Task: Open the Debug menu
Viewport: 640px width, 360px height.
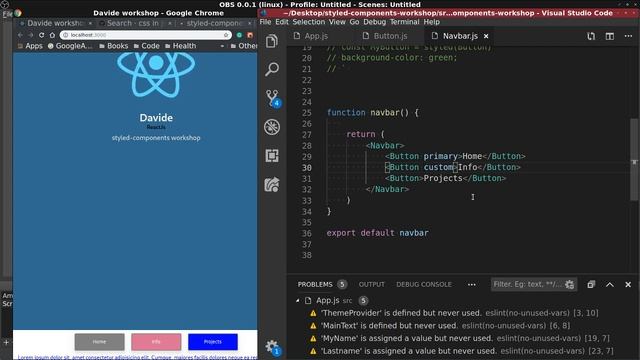Action: tap(374, 22)
